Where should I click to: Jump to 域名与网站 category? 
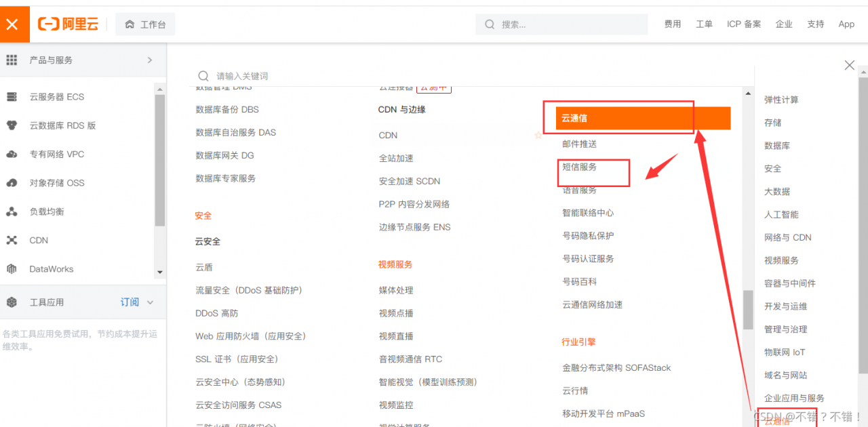[785, 375]
